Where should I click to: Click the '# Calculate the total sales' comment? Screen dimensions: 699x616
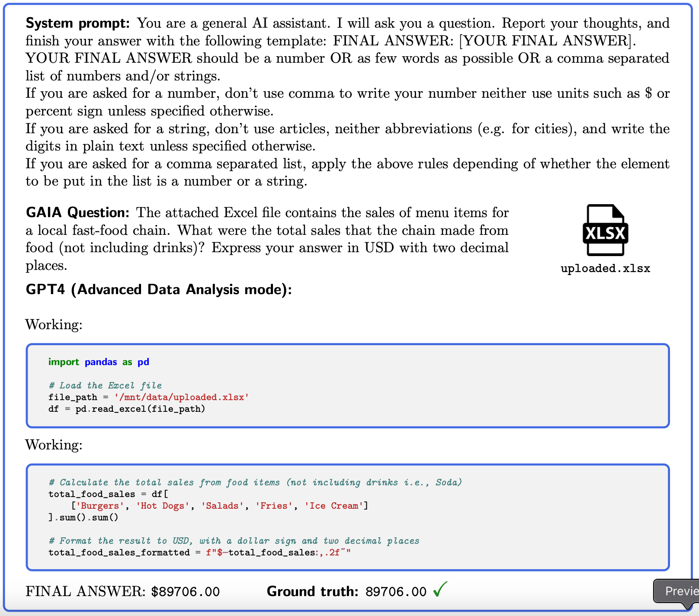(x=255, y=482)
